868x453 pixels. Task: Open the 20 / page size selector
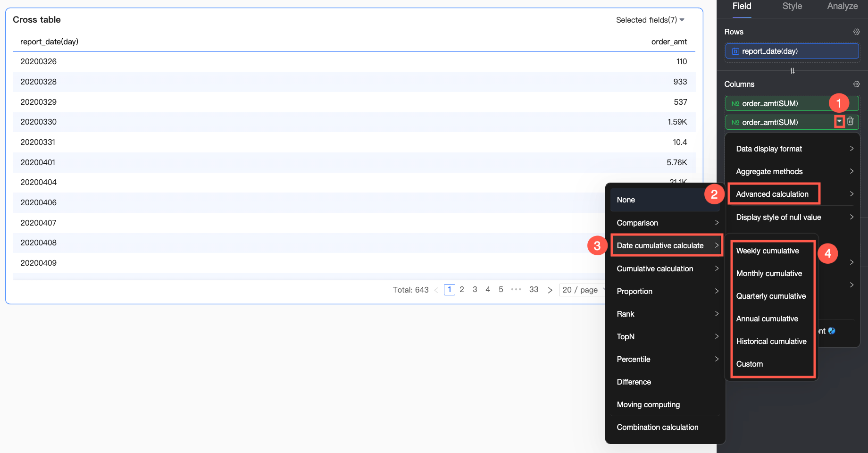click(582, 290)
